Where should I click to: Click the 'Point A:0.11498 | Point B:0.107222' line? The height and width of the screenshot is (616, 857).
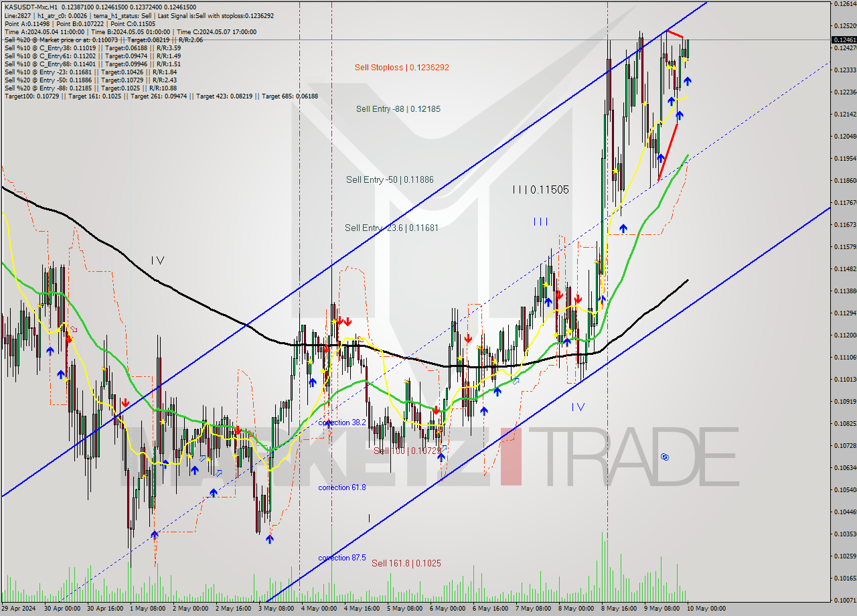(80, 23)
